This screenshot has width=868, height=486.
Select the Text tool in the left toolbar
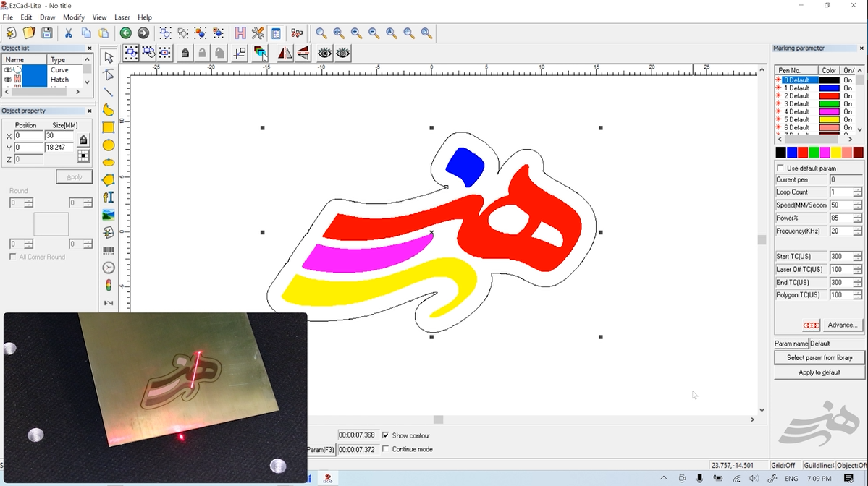point(109,197)
